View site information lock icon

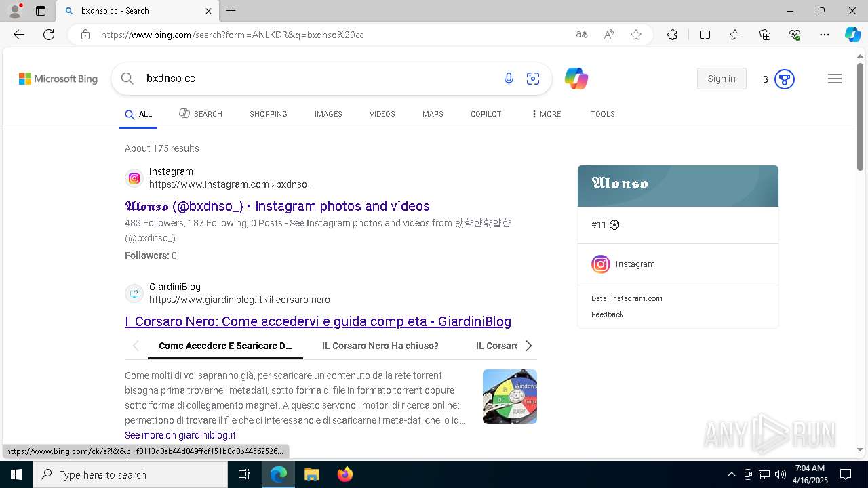tap(85, 35)
